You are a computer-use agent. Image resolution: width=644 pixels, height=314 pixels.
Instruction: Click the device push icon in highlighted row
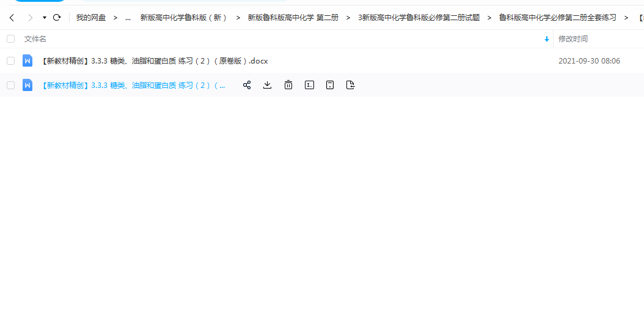click(330, 85)
